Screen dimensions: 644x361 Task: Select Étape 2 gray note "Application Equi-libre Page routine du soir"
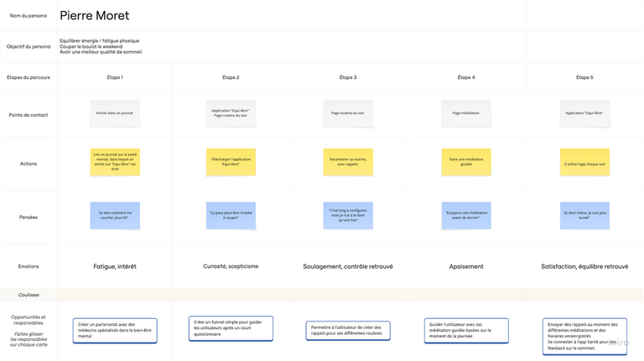tap(231, 113)
